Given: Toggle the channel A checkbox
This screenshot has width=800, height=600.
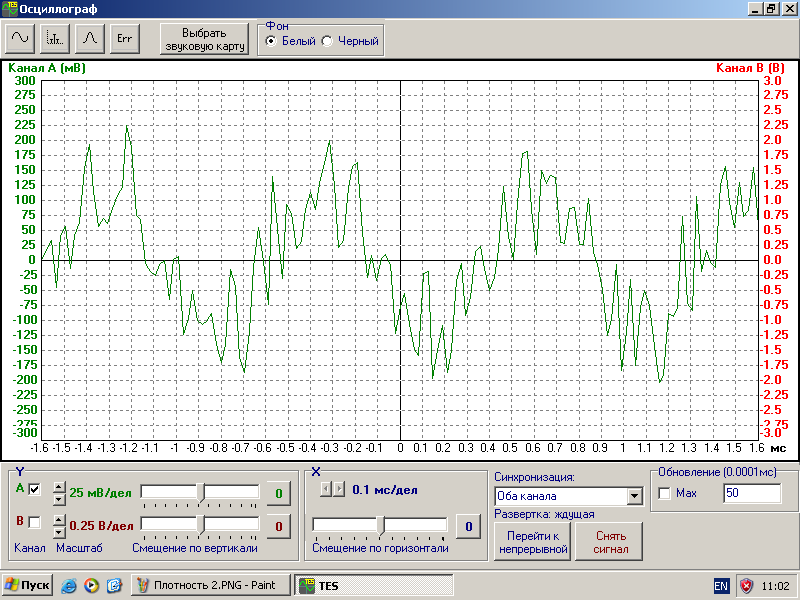Looking at the screenshot, I should (34, 489).
